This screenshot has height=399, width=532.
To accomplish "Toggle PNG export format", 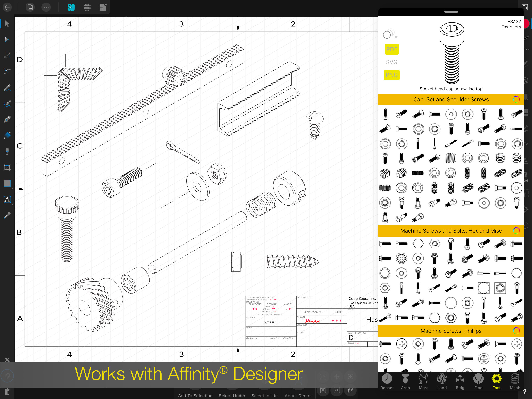I will pyautogui.click(x=392, y=75).
